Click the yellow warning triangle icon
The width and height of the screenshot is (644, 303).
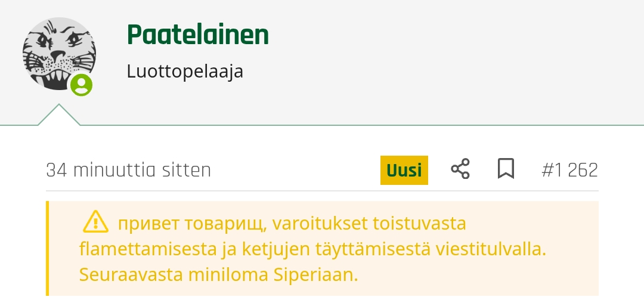95,222
